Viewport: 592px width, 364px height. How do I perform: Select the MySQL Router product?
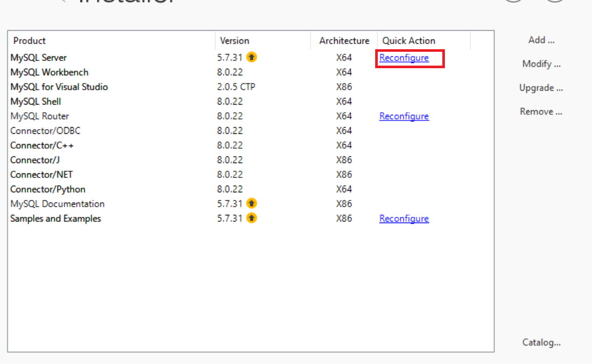(251, 116)
